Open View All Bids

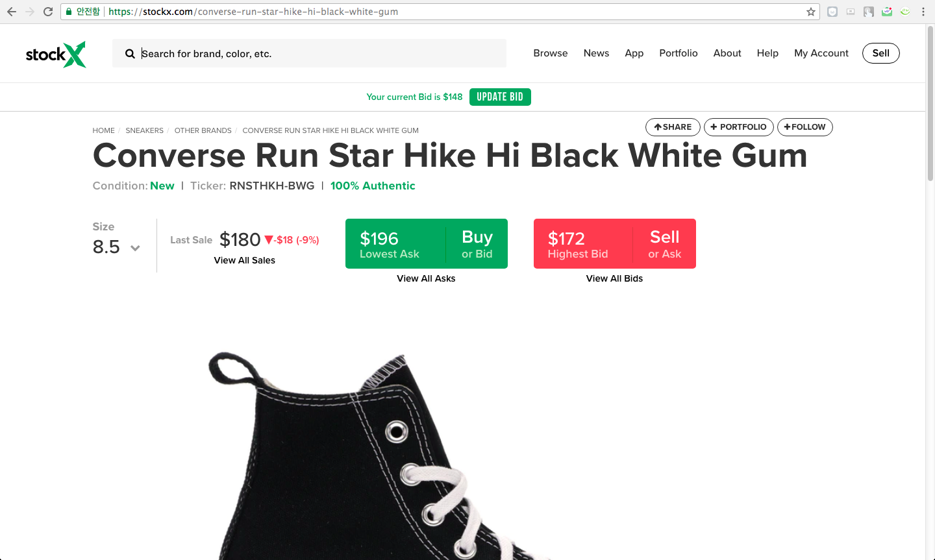(x=614, y=278)
